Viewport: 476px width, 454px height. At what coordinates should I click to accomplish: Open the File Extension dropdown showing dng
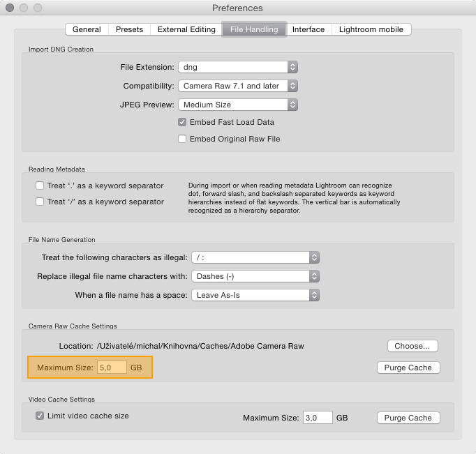(x=238, y=67)
